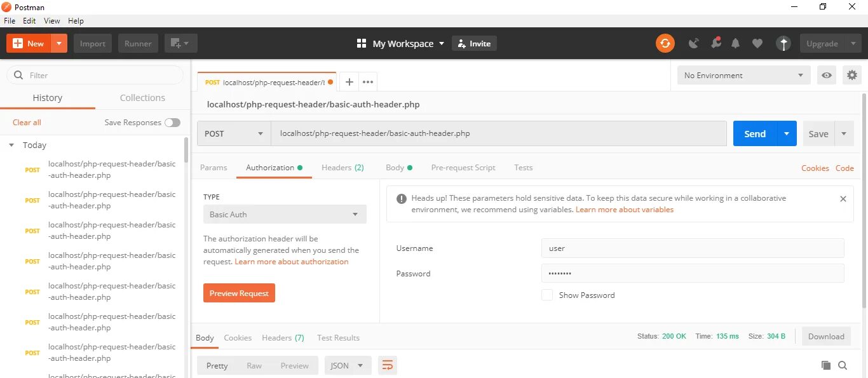Screen dimensions: 868x378
Task: Open the Edit menu
Action: (x=30, y=21)
